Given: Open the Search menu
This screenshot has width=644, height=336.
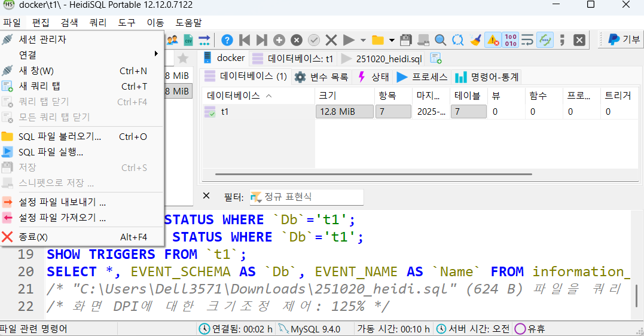Looking at the screenshot, I should pos(69,23).
